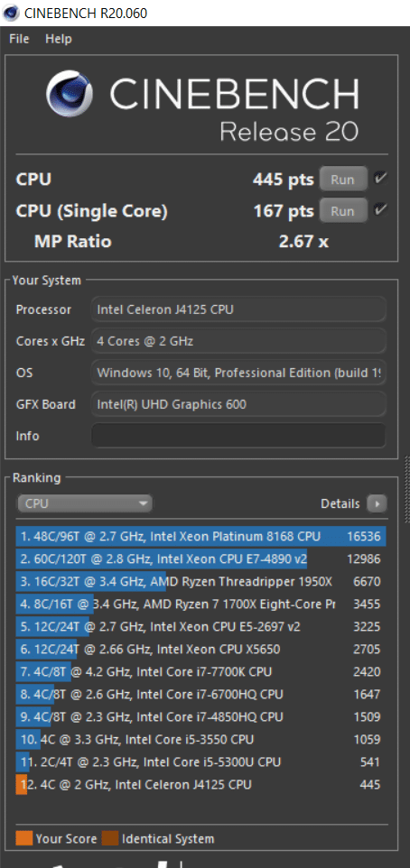Viewport: 410px width, 868px height.
Task: Run the CPU (Single Core) benchmark
Action: [343, 211]
